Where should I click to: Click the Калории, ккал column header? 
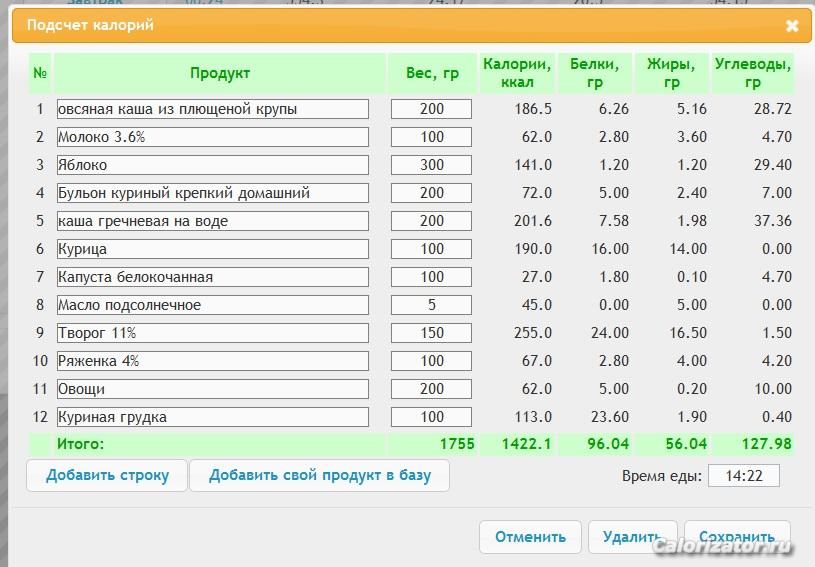pos(517,73)
